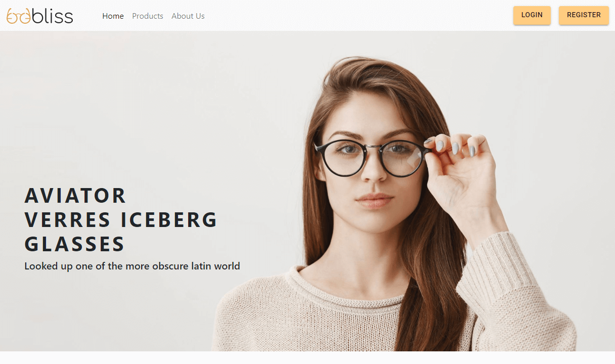Click the model's lips in hero photo

pyautogui.click(x=374, y=200)
